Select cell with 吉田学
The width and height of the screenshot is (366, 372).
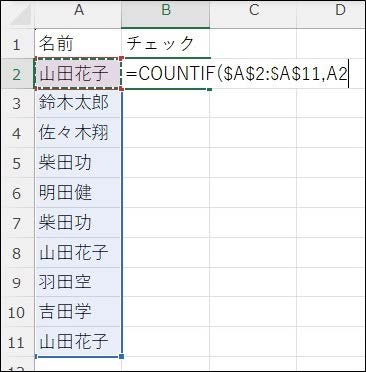click(x=78, y=312)
